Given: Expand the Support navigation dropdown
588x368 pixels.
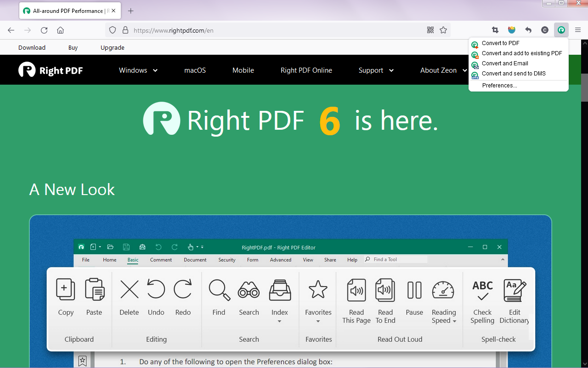Looking at the screenshot, I should click(x=376, y=70).
